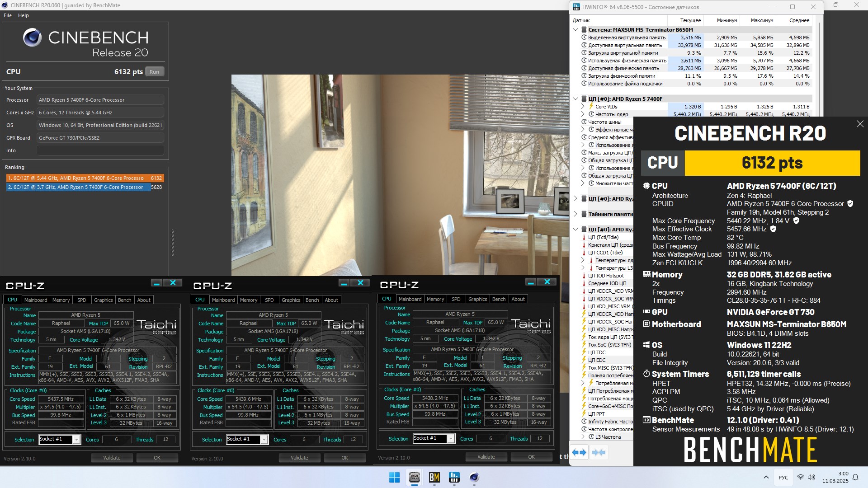
Task: Click Validate in the middle CPU-Z window
Action: 299,458
